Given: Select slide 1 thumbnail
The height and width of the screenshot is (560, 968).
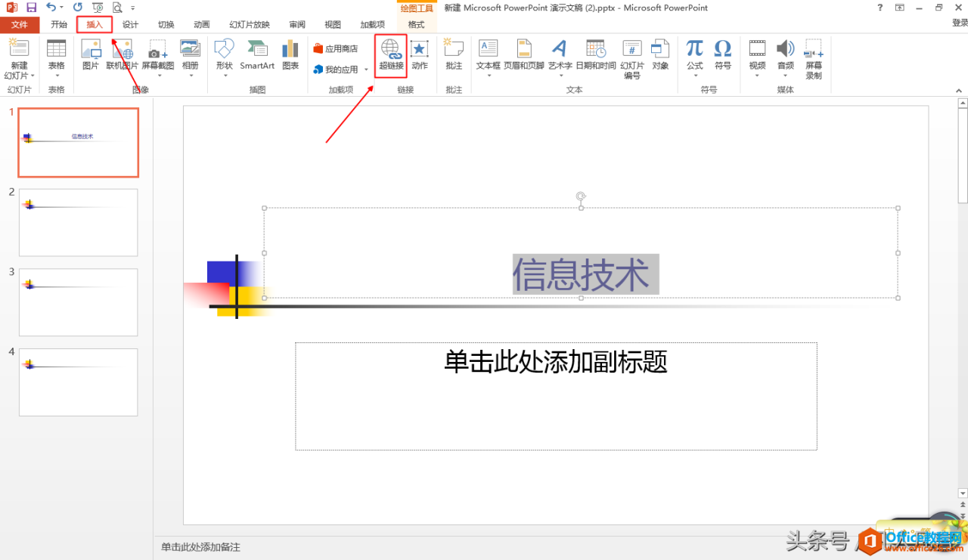Looking at the screenshot, I should point(79,143).
